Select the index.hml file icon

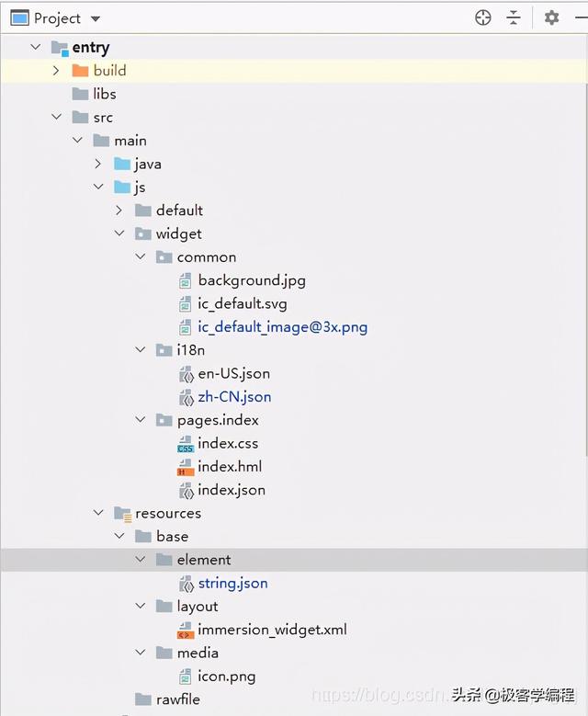(x=186, y=467)
